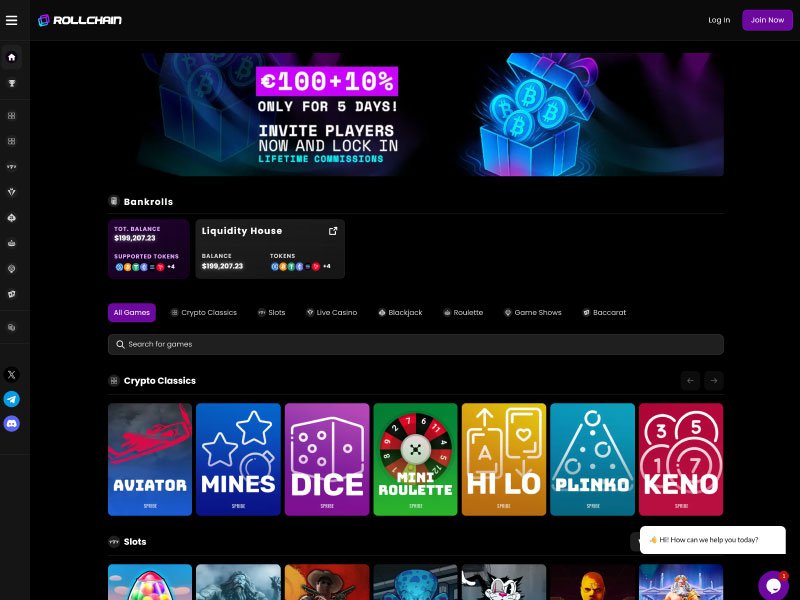
Task: Open Telegram social link
Action: [12, 399]
